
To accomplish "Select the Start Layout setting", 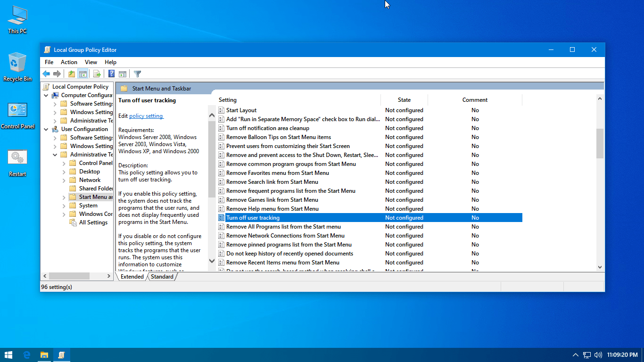I will pyautogui.click(x=240, y=110).
